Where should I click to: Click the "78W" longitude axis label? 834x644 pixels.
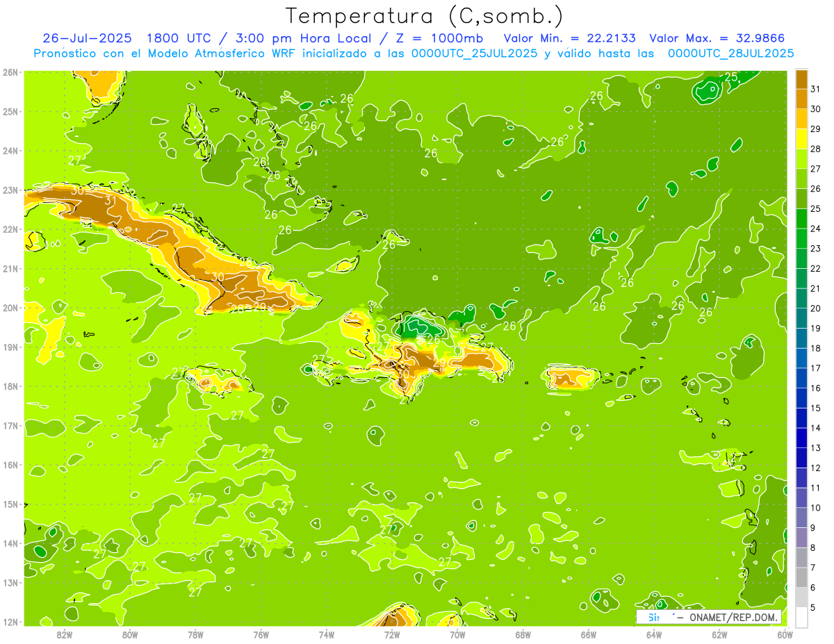pos(195,634)
